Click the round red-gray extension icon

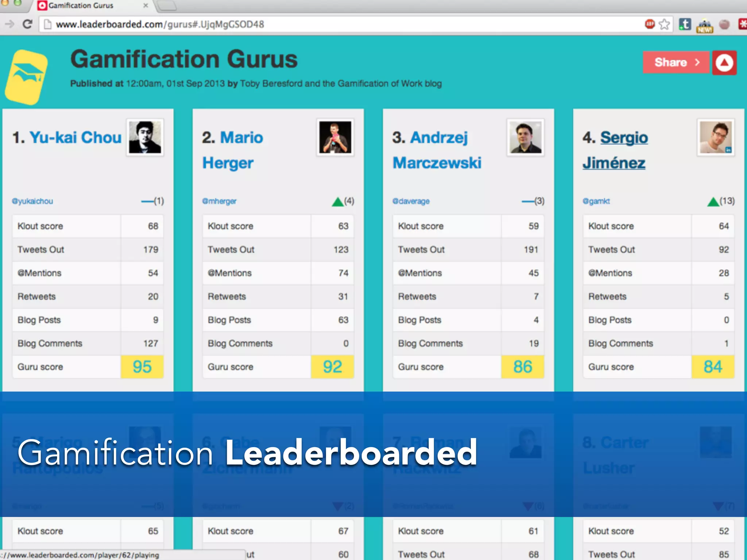pos(724,24)
